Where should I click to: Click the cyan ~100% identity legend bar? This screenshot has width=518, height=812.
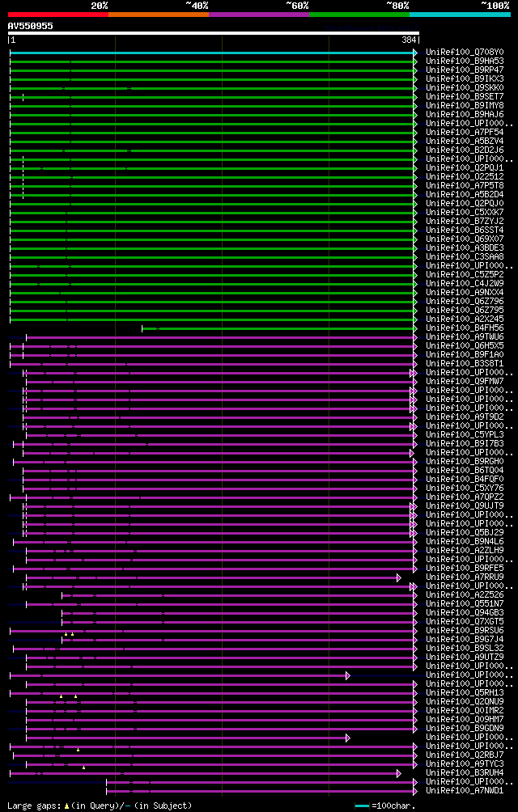coord(460,15)
